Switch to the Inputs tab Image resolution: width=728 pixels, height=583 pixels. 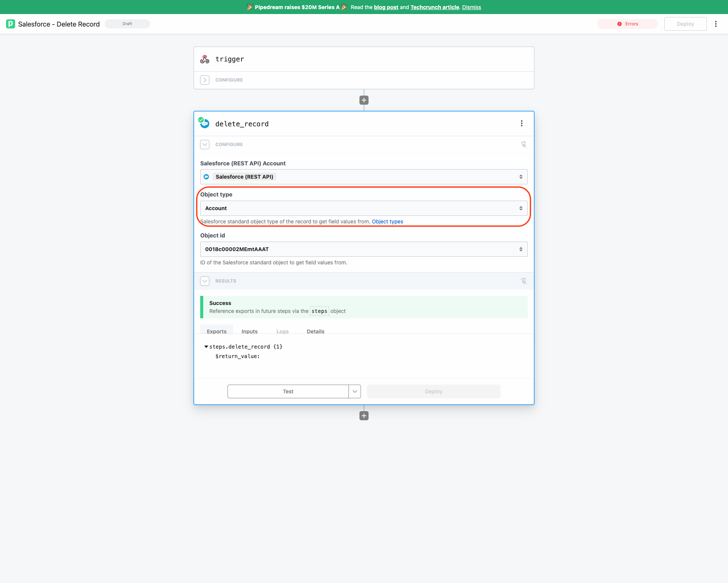click(249, 331)
